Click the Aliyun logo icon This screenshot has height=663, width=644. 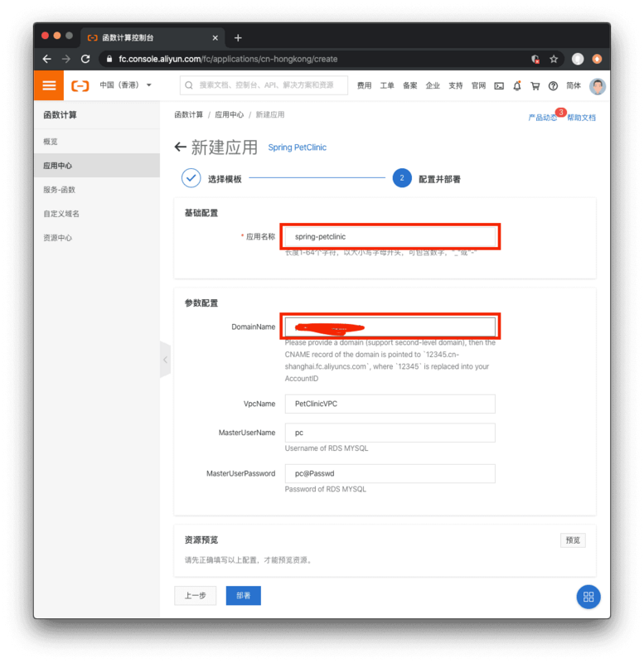(x=80, y=86)
